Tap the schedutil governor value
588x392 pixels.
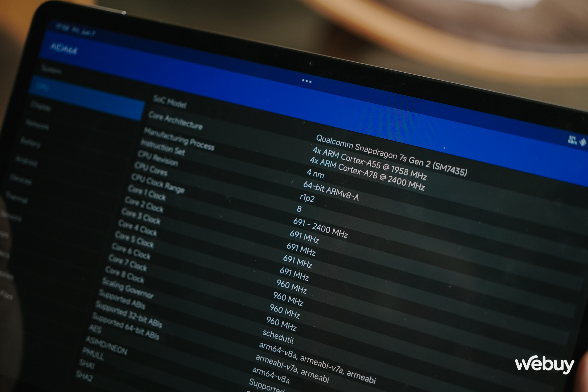click(278, 337)
